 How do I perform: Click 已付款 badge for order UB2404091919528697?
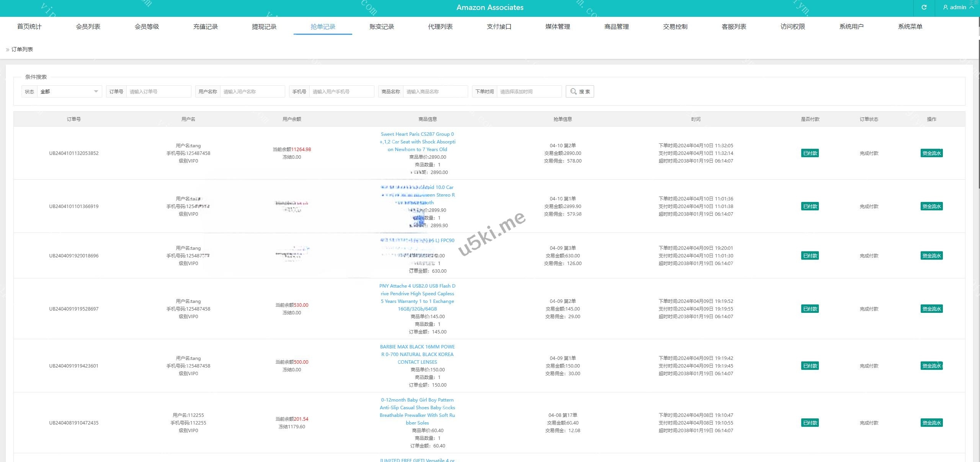(810, 309)
